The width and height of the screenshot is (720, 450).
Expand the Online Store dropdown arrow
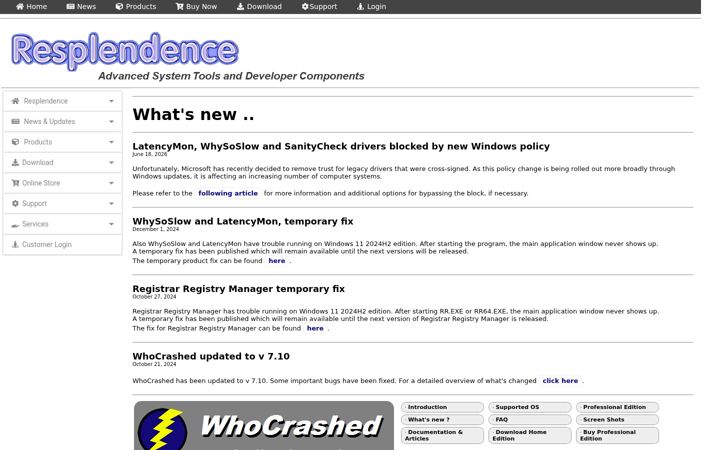point(111,183)
